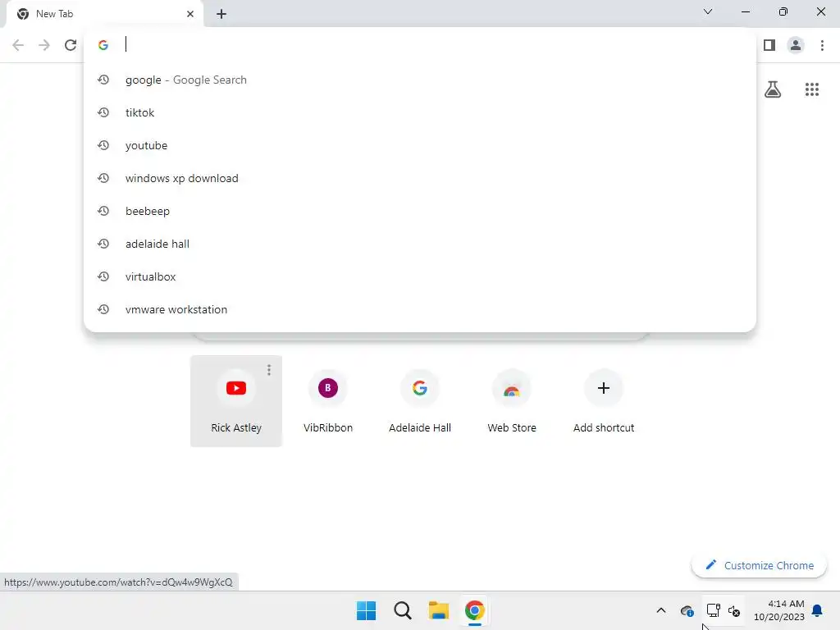Image resolution: width=840 pixels, height=630 pixels.
Task: Click the Google logo in the address bar
Action: pyautogui.click(x=103, y=45)
